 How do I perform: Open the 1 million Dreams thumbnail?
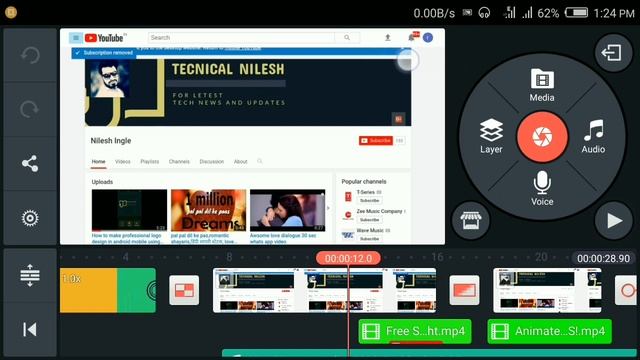(209, 210)
